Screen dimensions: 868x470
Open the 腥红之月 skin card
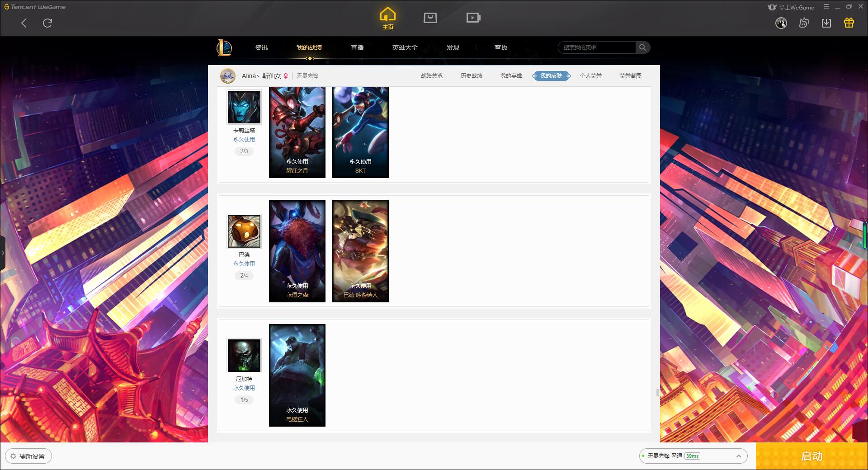[x=297, y=132]
